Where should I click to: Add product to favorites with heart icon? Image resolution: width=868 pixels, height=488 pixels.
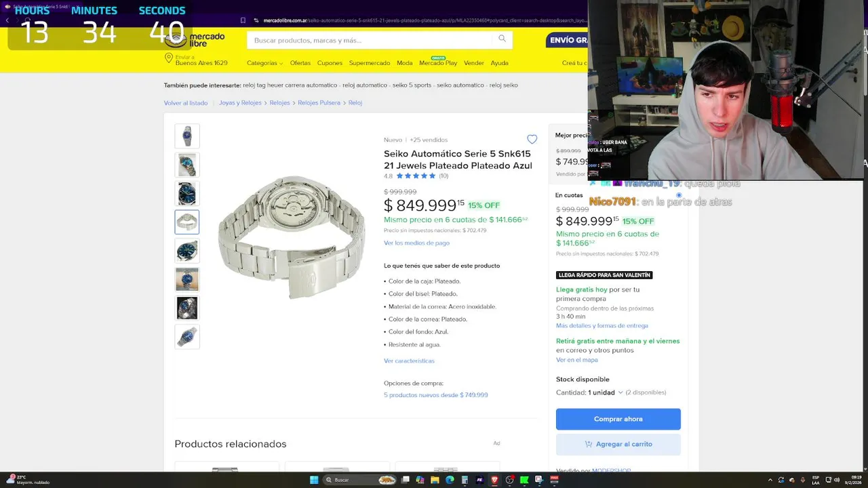532,139
